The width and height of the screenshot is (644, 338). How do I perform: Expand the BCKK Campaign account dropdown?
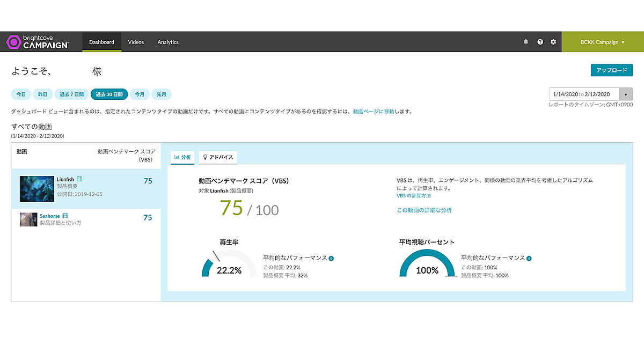coord(602,42)
